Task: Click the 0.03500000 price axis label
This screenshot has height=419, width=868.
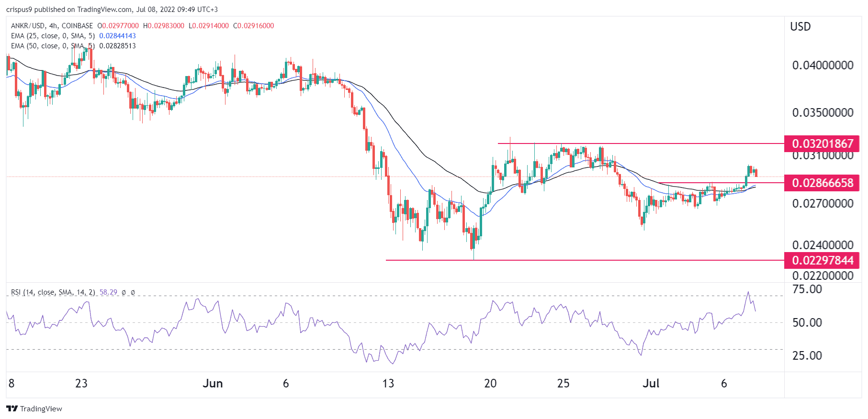Action: coord(823,113)
